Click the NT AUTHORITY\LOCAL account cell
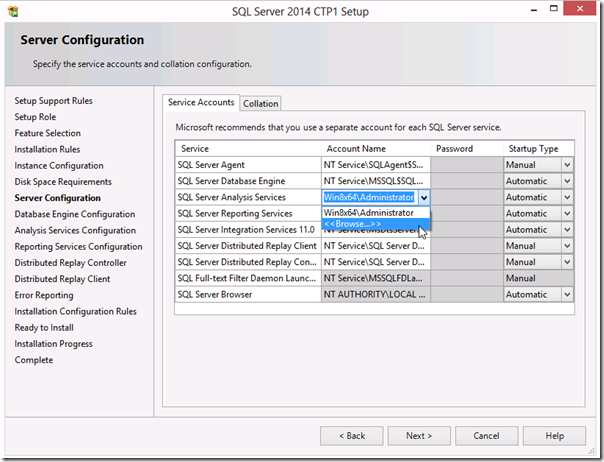 point(376,294)
